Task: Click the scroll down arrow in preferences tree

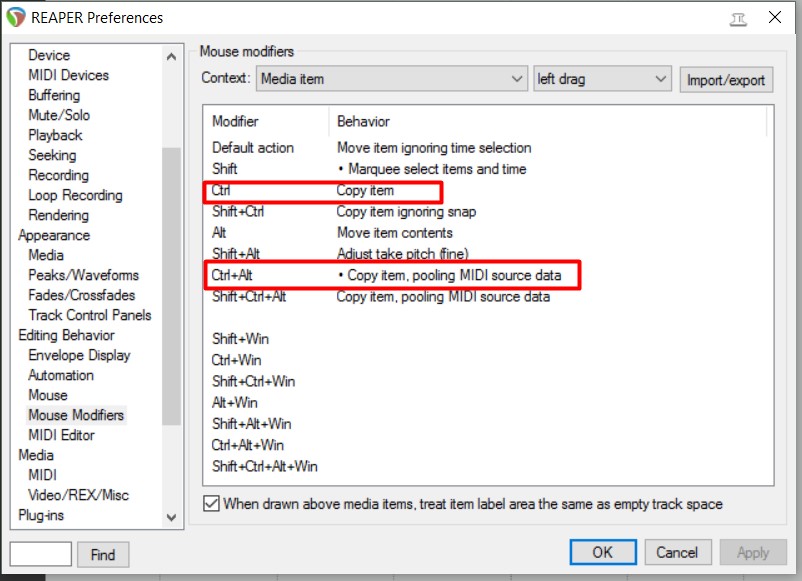Action: pos(171,518)
